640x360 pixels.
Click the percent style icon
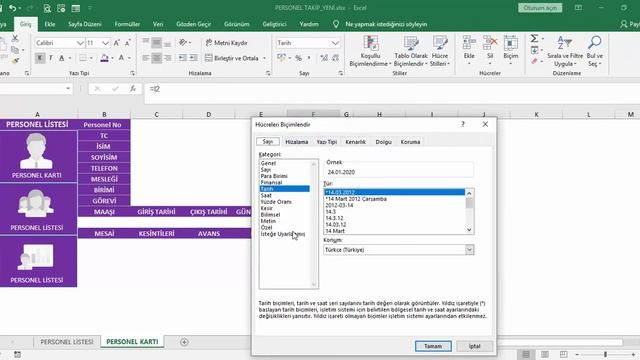pos(298,58)
